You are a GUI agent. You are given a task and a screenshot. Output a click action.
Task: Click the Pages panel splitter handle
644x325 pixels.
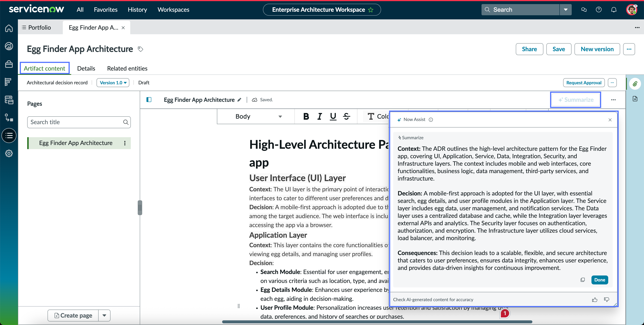click(x=140, y=208)
